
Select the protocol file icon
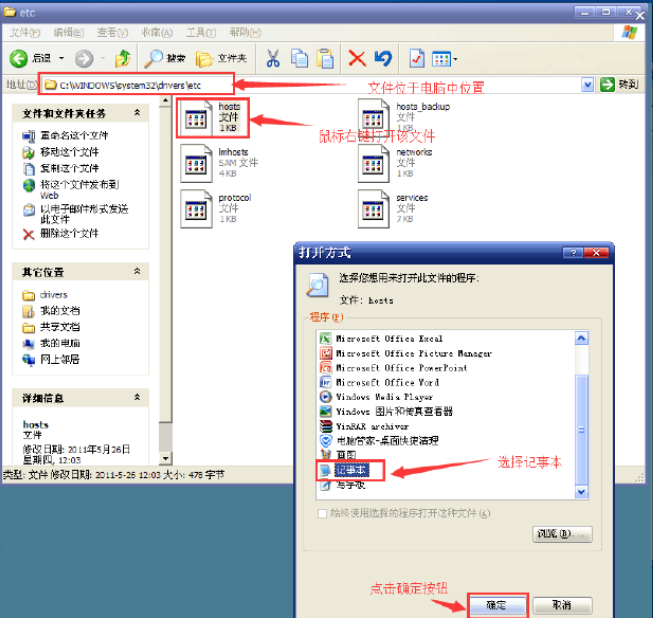pyautogui.click(x=196, y=209)
